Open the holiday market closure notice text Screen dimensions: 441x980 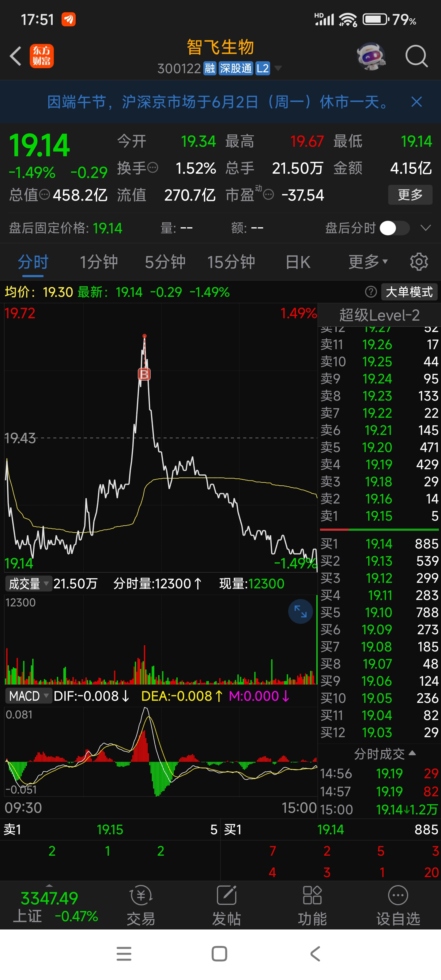(217, 102)
